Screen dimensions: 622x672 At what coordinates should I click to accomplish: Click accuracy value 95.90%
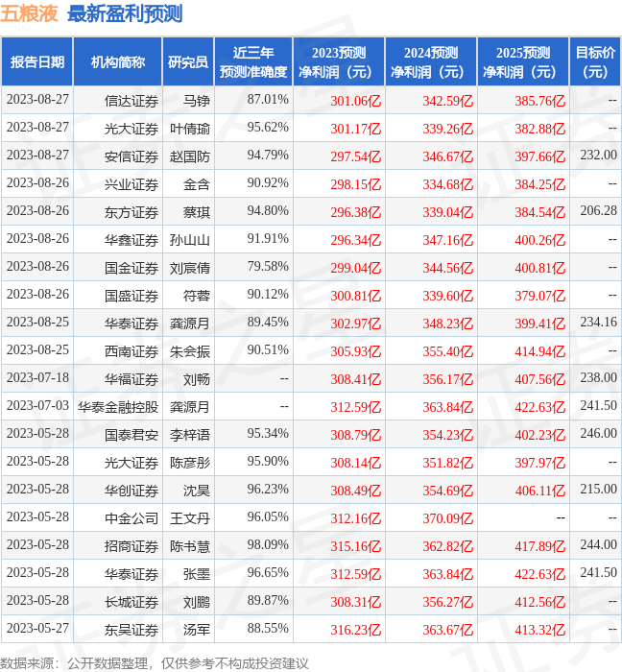pos(268,462)
